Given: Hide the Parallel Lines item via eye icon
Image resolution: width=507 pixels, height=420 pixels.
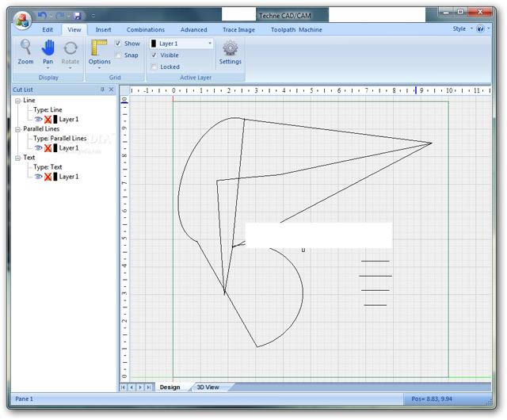Looking at the screenshot, I should click(x=38, y=148).
